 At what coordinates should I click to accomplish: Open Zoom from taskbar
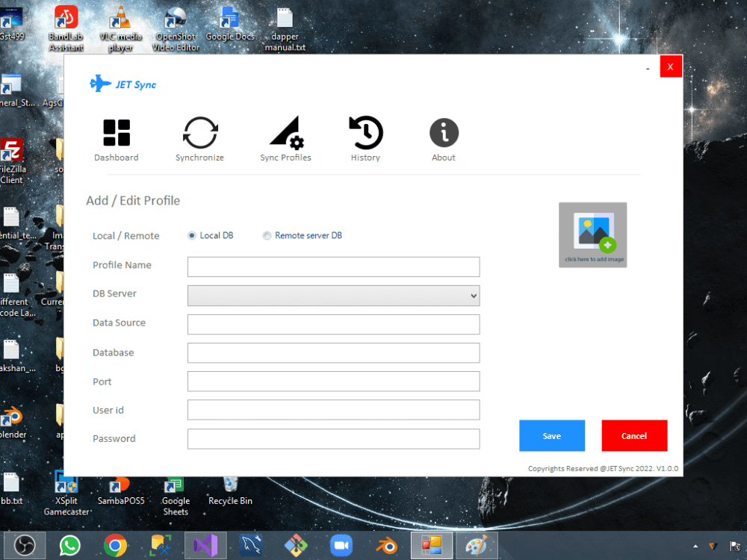pos(341,545)
